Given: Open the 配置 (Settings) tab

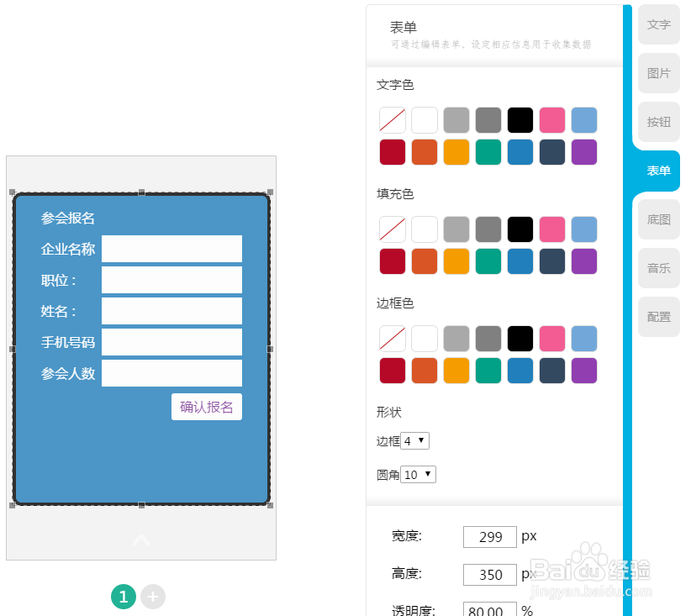Looking at the screenshot, I should (x=658, y=317).
